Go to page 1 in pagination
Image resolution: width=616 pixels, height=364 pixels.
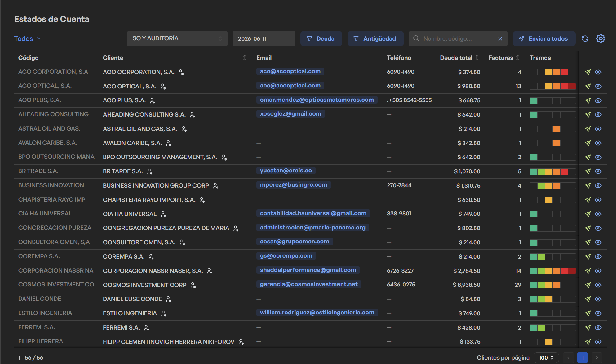[583, 357]
